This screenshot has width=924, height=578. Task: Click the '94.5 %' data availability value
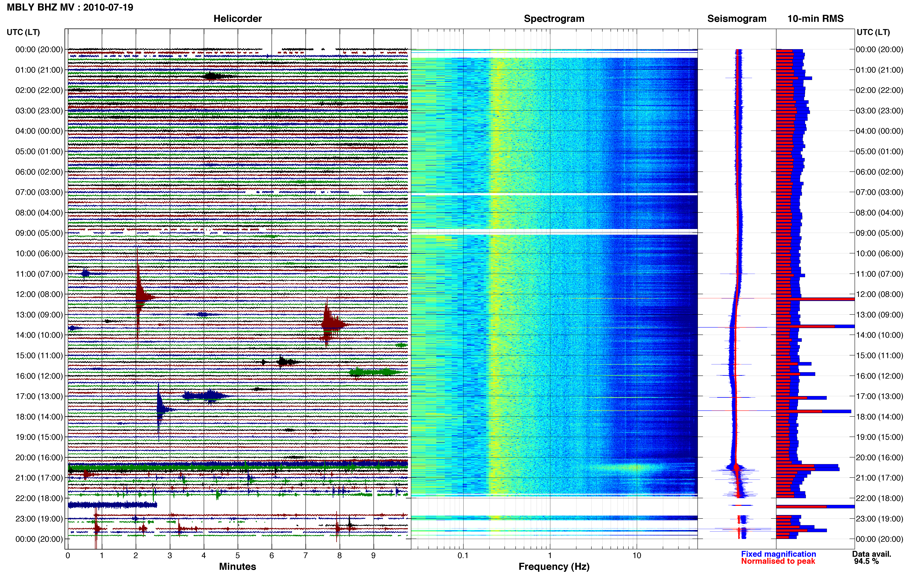[x=866, y=561]
